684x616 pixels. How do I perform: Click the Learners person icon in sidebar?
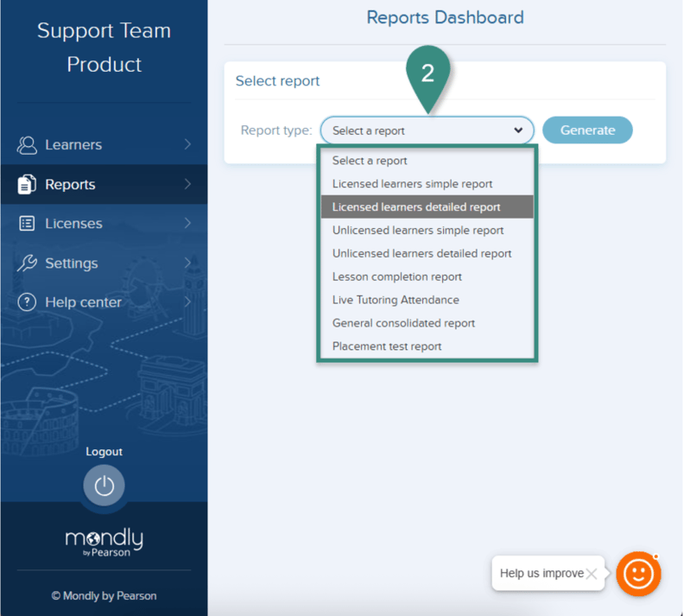click(x=27, y=145)
